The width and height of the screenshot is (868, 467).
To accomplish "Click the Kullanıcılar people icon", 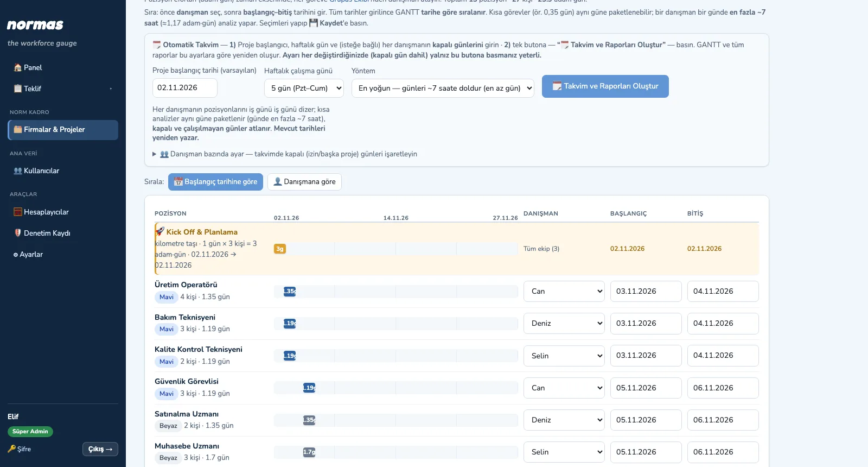I will pyautogui.click(x=18, y=171).
